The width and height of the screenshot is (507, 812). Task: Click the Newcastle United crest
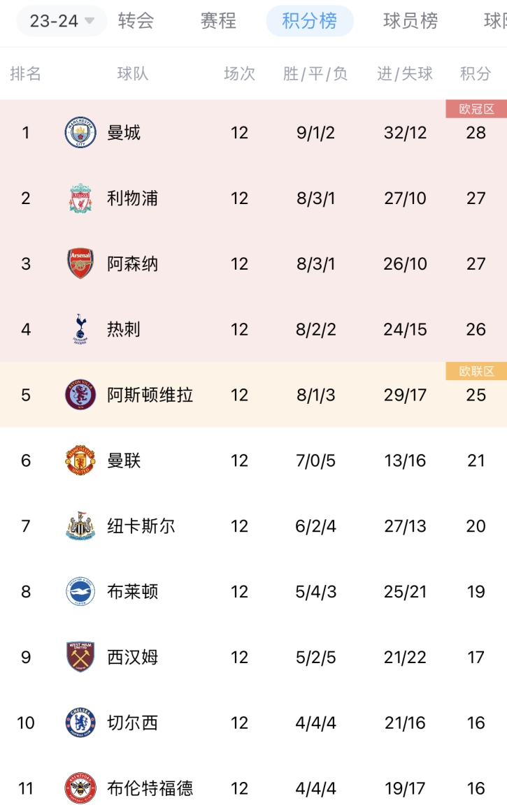coord(80,526)
